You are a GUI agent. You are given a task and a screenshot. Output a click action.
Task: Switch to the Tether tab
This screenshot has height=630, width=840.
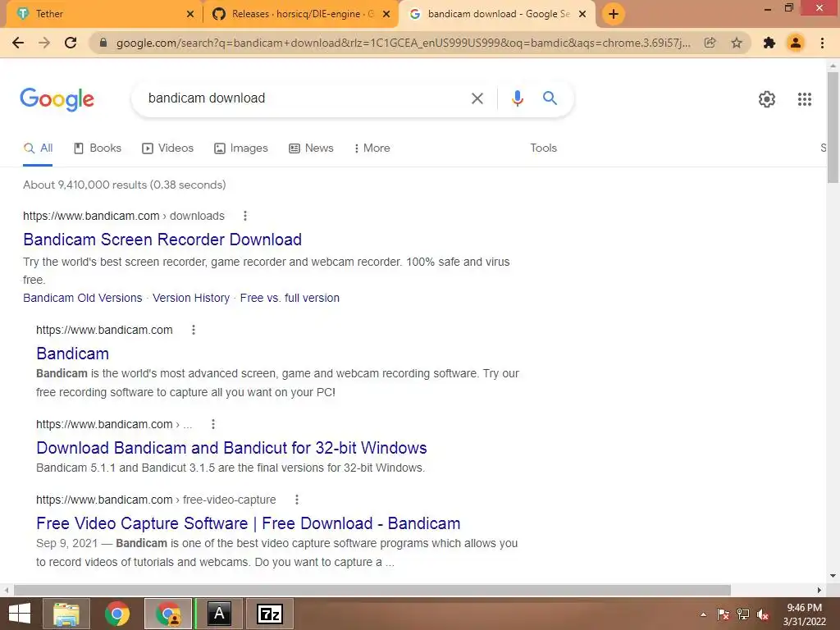102,14
